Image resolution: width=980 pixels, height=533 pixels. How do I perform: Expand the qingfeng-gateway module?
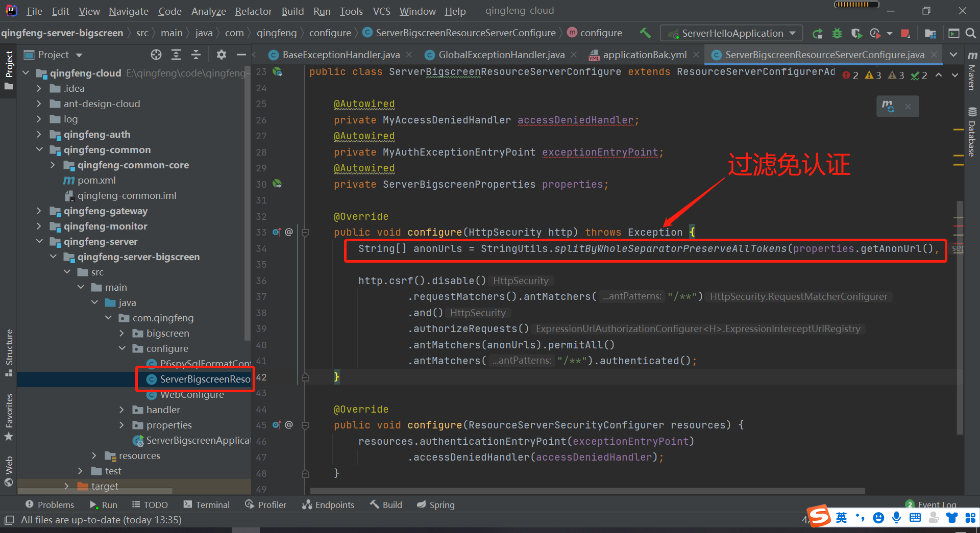tap(39, 211)
